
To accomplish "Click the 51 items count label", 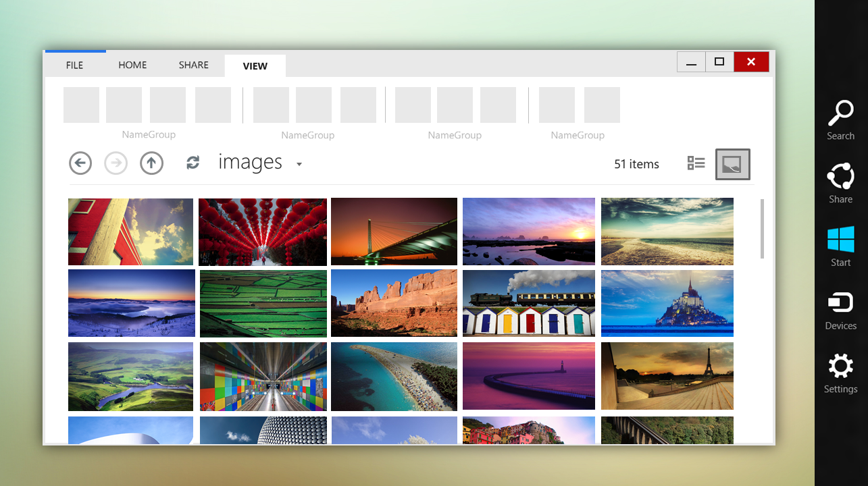I will click(636, 164).
